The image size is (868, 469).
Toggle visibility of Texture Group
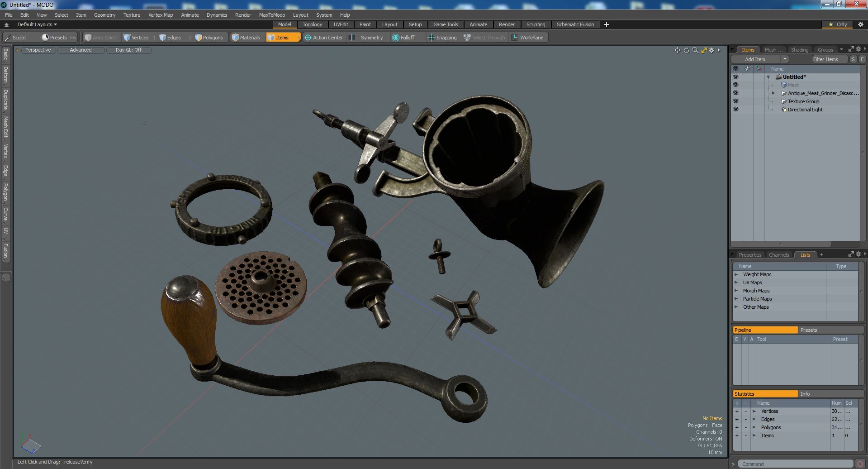tap(735, 101)
